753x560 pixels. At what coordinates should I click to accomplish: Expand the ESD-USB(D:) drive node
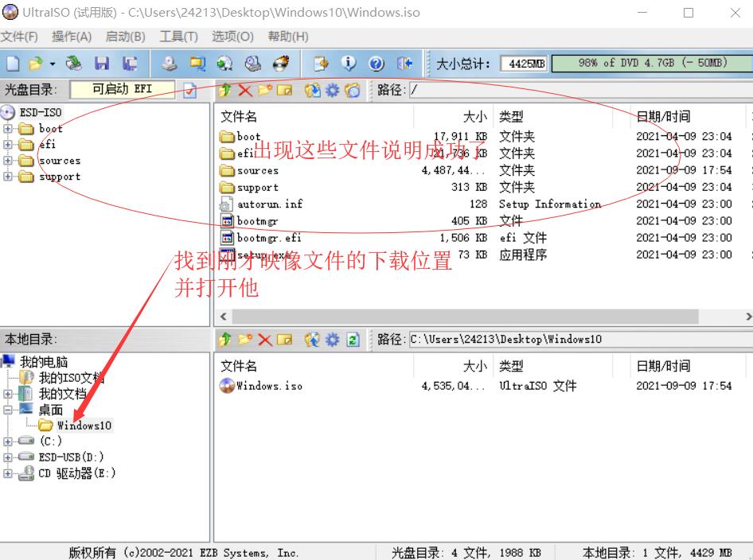tap(8, 457)
